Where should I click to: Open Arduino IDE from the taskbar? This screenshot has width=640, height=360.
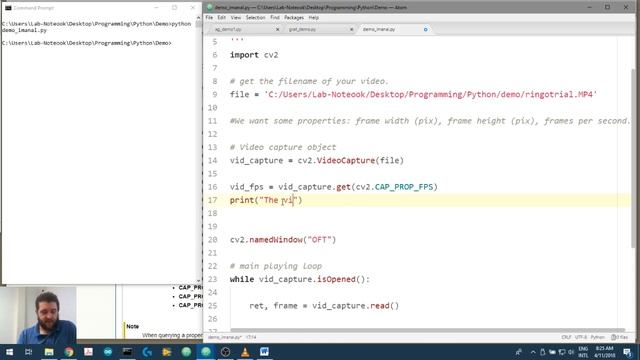click(108, 352)
